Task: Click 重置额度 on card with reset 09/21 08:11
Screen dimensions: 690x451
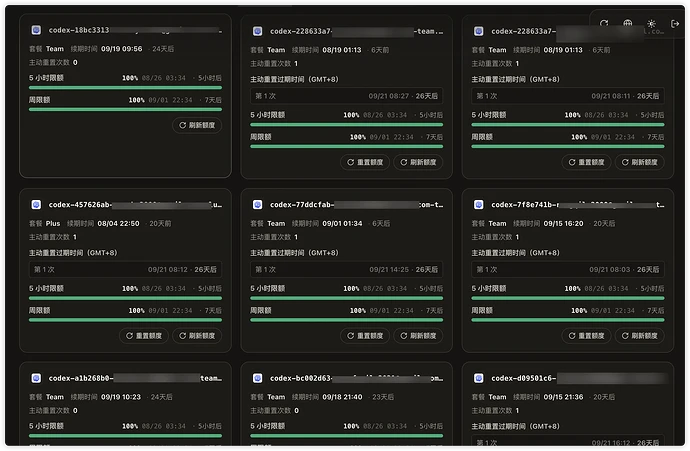Action: 586,162
